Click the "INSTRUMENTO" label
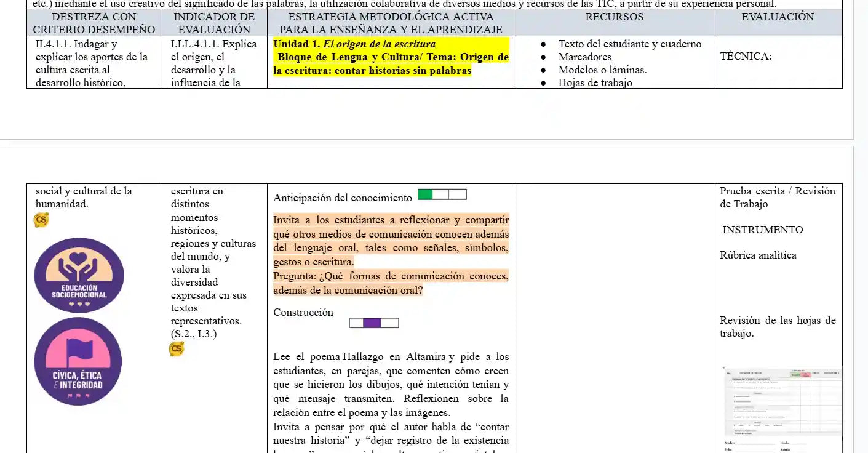 coord(762,230)
